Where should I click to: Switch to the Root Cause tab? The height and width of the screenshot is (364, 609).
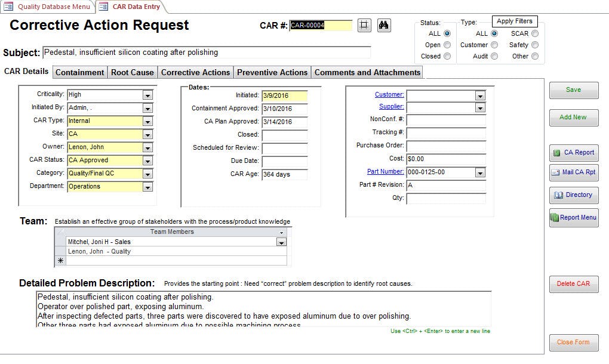(x=131, y=72)
